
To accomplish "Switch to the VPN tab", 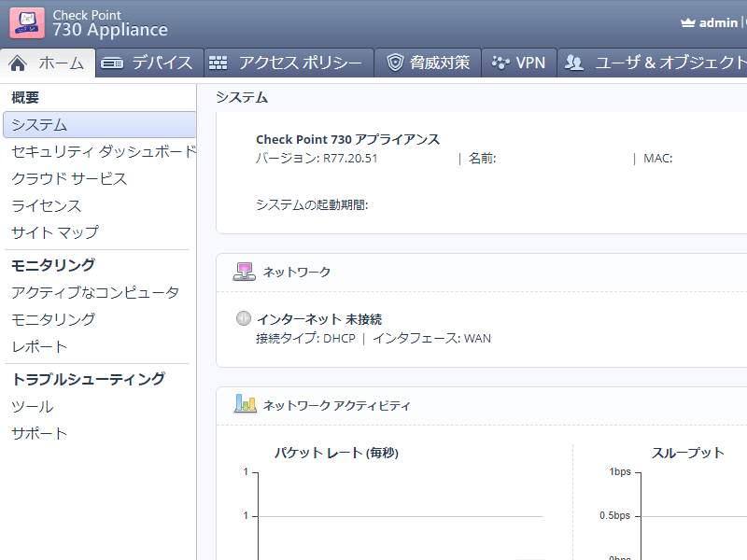I will (520, 63).
